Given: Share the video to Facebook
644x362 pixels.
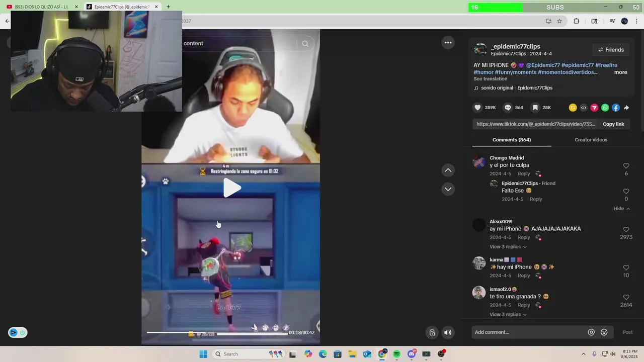Looking at the screenshot, I should pyautogui.click(x=616, y=108).
